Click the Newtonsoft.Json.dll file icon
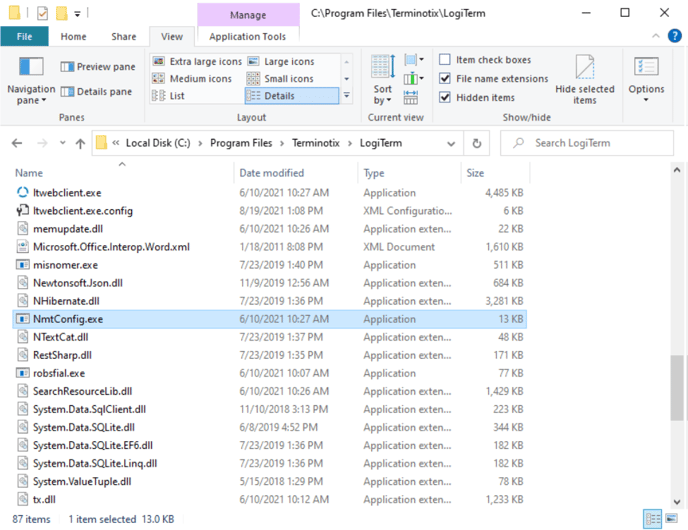 point(23,283)
